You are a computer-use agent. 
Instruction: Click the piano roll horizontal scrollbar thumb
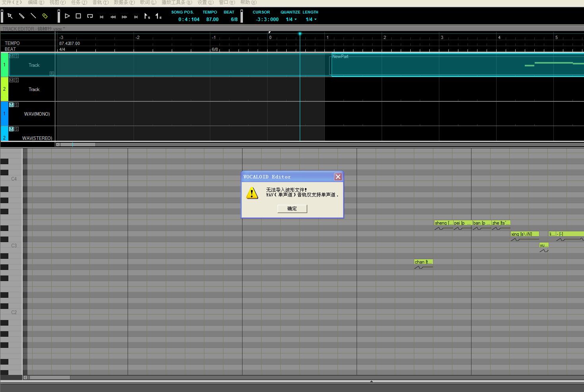click(x=50, y=377)
